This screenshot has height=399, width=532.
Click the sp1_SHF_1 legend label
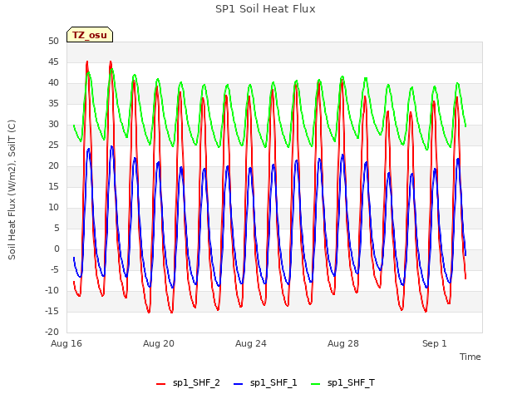tap(273, 382)
